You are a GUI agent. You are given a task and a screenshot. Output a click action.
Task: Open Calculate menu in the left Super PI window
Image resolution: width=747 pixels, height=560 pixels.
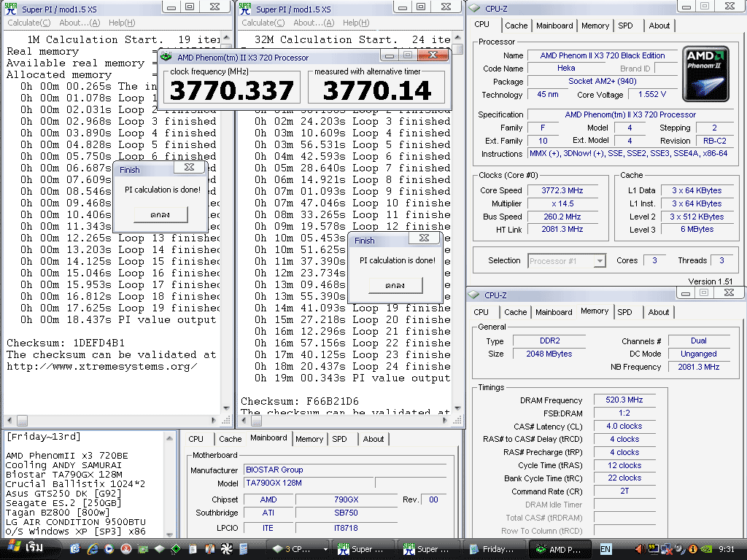click(28, 23)
